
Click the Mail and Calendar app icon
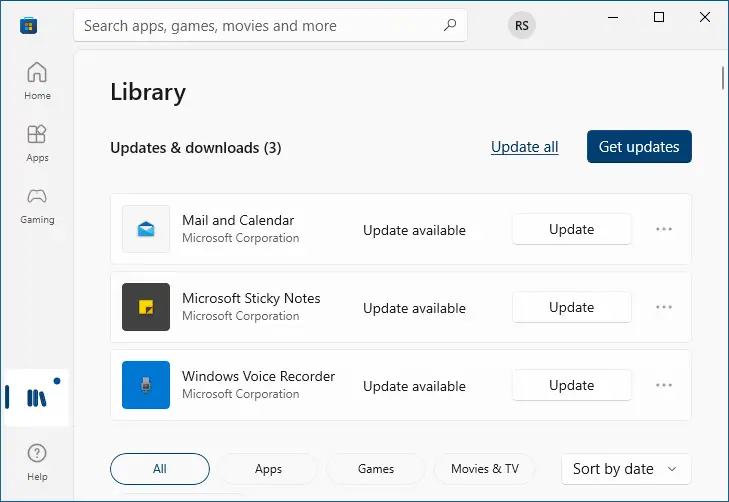point(146,229)
